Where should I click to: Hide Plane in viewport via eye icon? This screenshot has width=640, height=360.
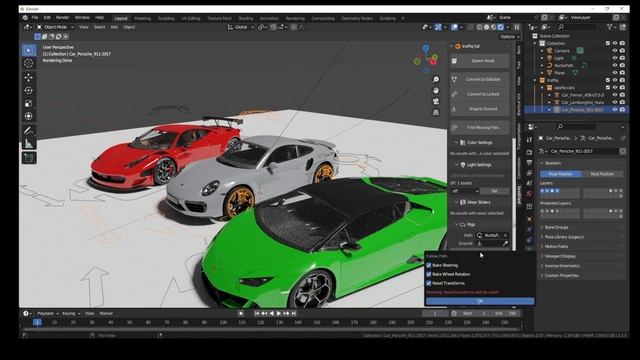615,73
